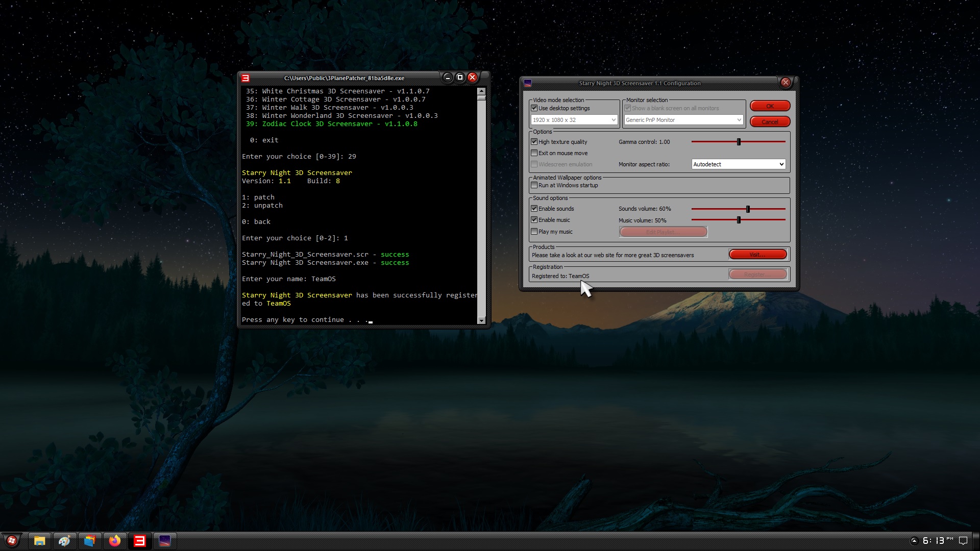Click the taskbar clock showing 6:13
This screenshot has width=980, height=551.
938,541
